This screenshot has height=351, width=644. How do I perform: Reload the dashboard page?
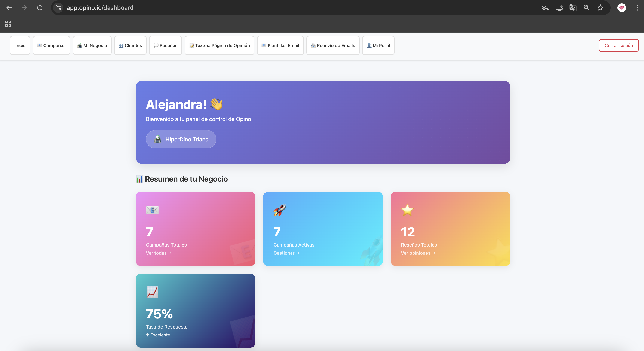(x=40, y=8)
